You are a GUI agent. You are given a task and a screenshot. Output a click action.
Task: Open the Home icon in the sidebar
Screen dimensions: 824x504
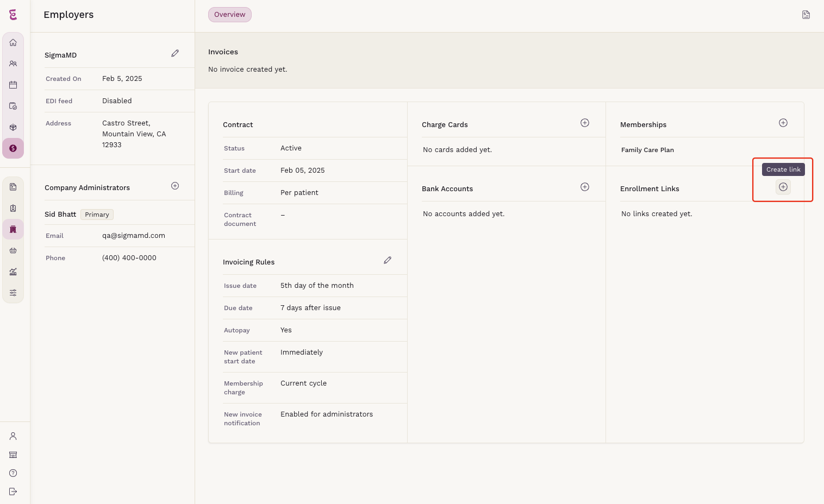coord(13,42)
